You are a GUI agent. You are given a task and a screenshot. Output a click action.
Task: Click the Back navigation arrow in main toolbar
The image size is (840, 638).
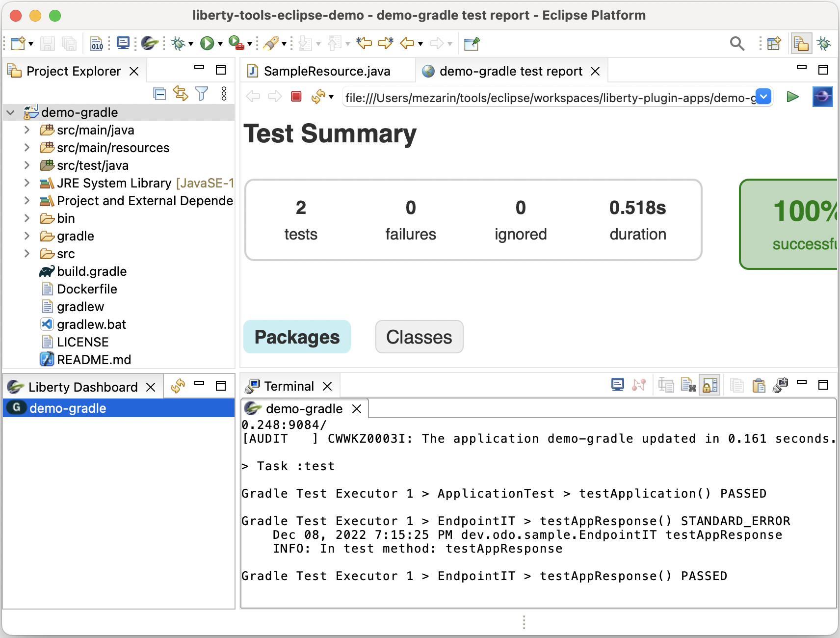[x=407, y=43]
